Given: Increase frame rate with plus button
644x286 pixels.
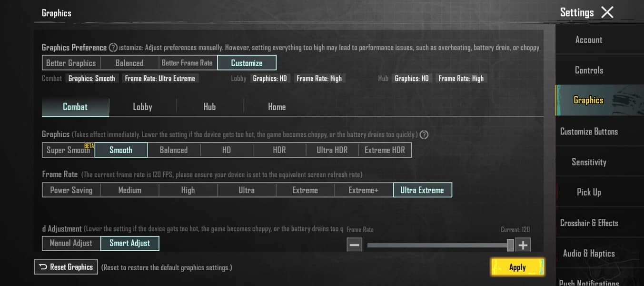Looking at the screenshot, I should [523, 245].
